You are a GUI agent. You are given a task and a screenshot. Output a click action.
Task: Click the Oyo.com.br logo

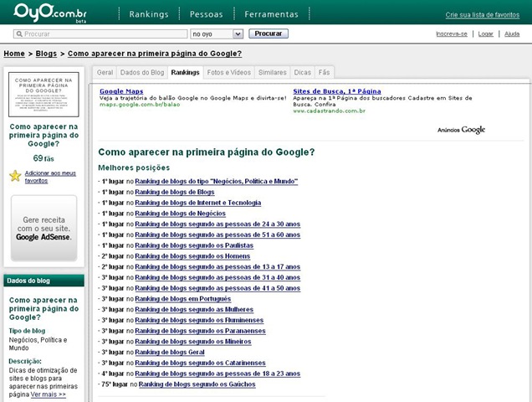point(50,13)
